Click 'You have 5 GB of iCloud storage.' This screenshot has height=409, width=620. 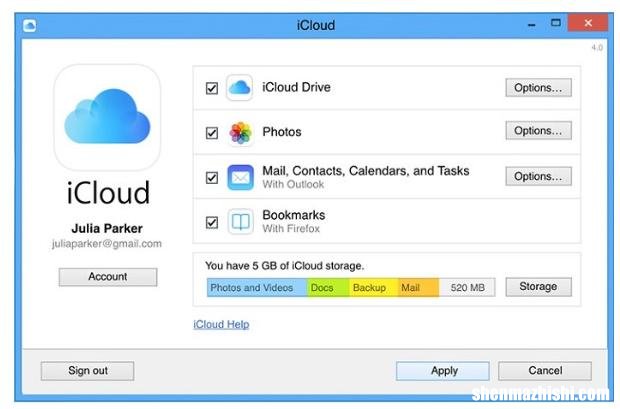[x=284, y=266]
